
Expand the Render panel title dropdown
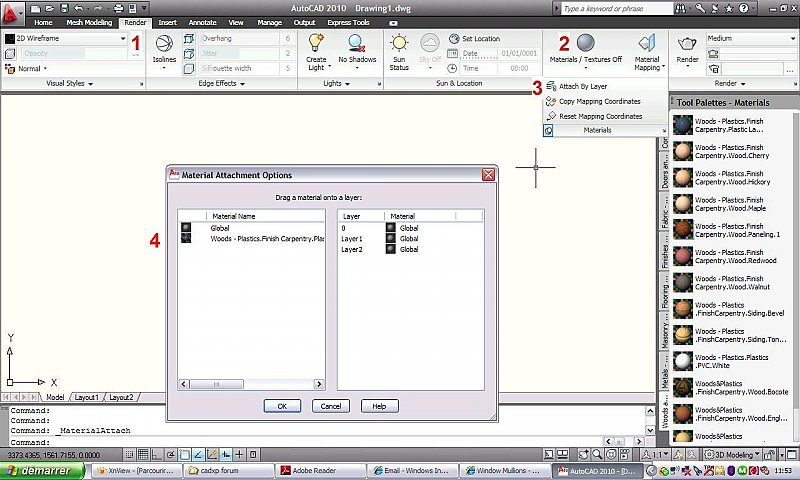tap(730, 83)
